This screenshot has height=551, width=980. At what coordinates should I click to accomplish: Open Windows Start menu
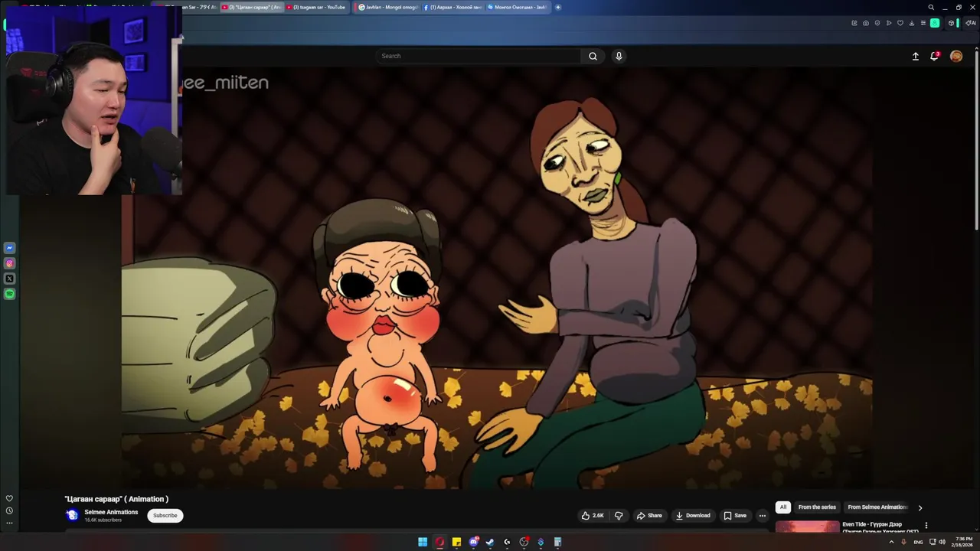(x=423, y=542)
